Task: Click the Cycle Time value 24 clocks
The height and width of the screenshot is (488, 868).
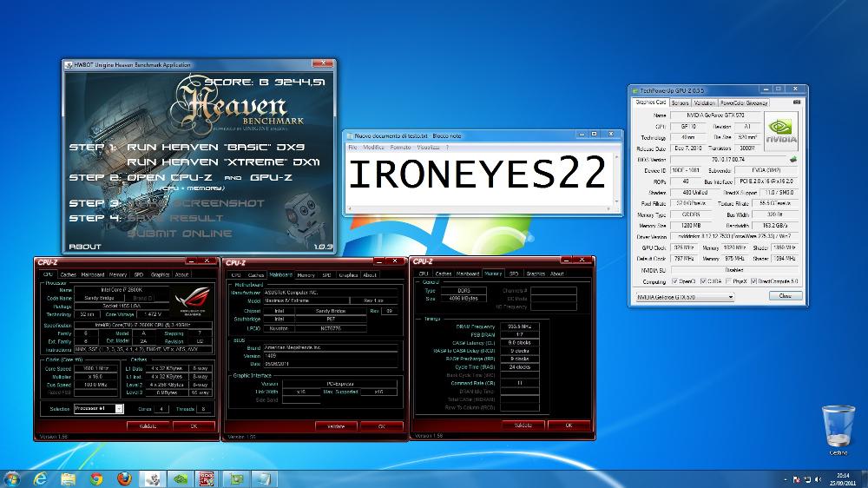Action: pos(519,366)
